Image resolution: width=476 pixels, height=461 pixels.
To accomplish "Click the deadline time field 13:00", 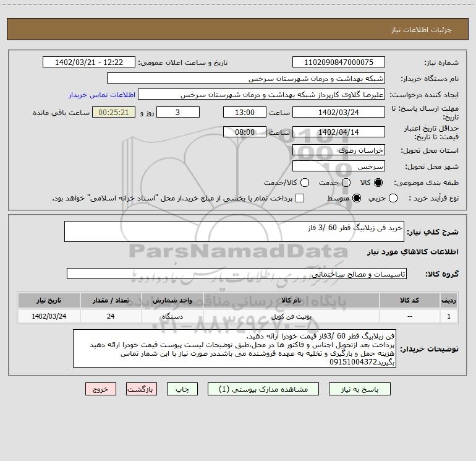I will coord(245,112).
